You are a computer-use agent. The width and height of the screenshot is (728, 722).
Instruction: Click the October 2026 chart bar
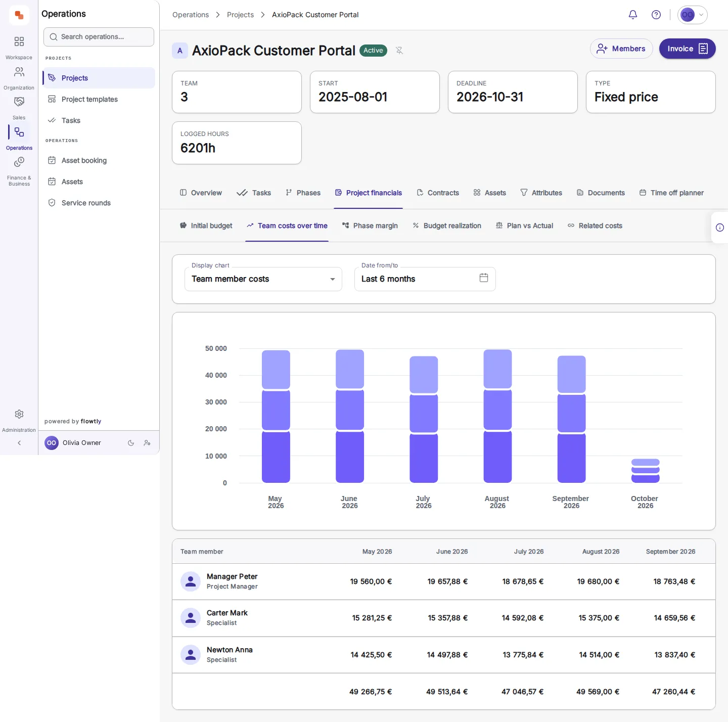(645, 471)
